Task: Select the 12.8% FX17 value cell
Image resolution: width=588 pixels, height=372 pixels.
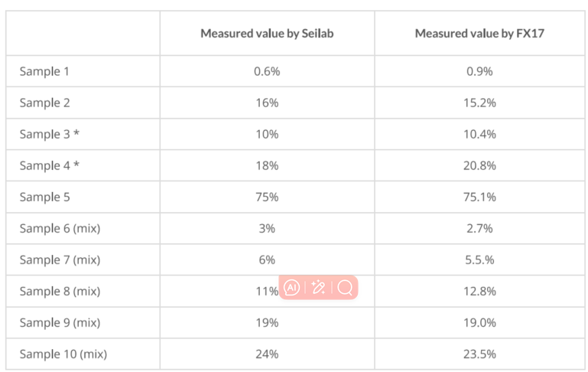Action: (x=482, y=291)
